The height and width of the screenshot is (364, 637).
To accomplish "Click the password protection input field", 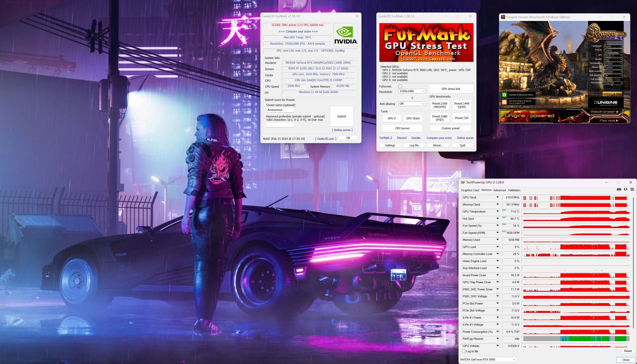I will click(x=280, y=125).
